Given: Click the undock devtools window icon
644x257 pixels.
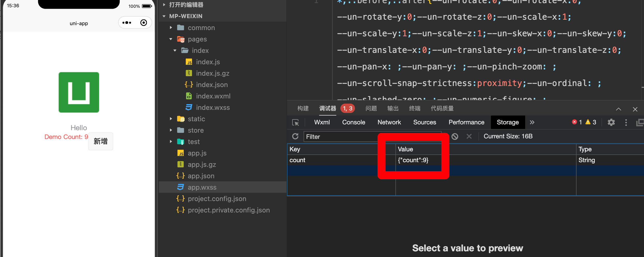Looking at the screenshot, I should pos(640,122).
